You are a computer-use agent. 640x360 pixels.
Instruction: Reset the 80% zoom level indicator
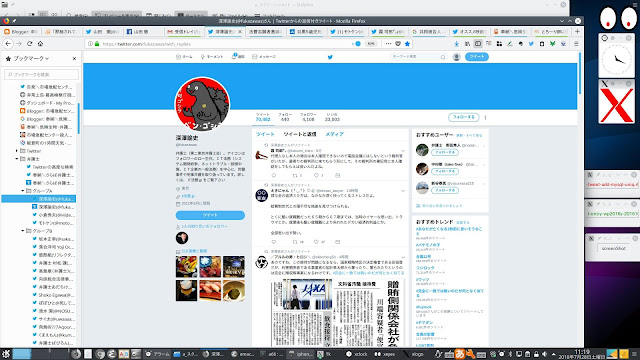(x=371, y=44)
